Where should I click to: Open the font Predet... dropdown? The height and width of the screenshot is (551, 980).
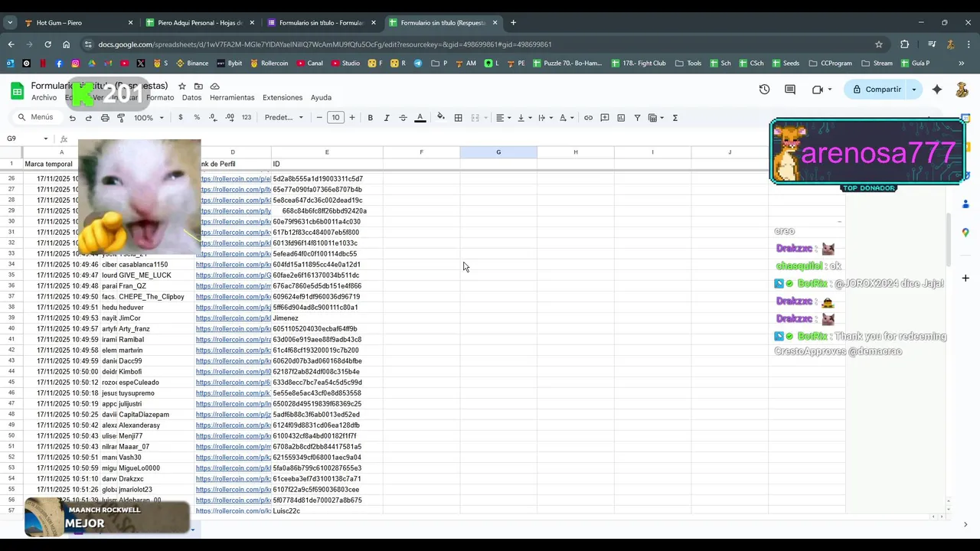point(284,118)
